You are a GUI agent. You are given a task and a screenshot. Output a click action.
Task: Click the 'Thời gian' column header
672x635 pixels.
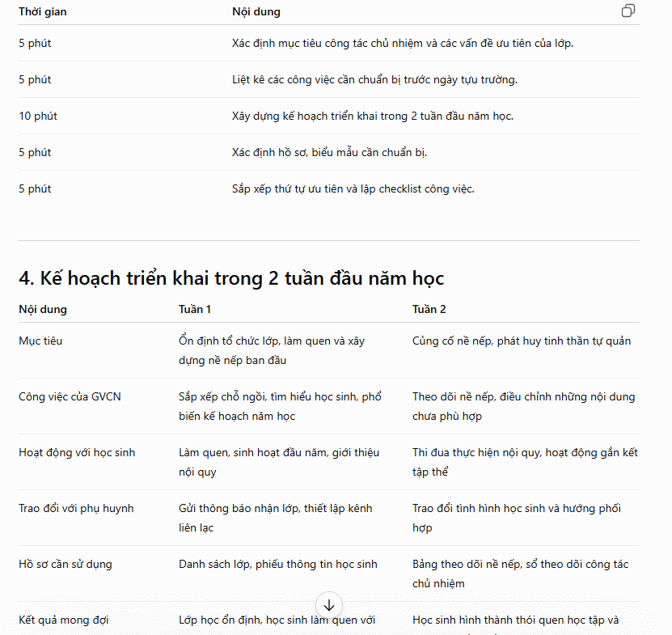[42, 11]
